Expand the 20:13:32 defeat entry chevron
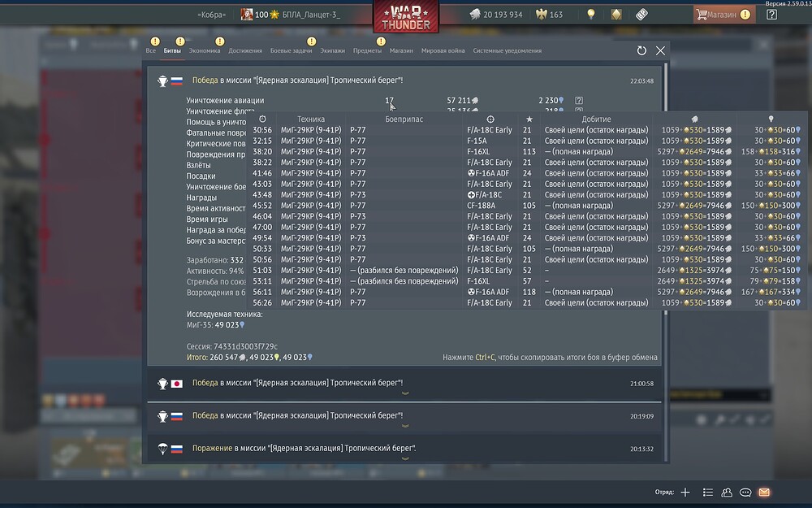Image resolution: width=812 pixels, height=508 pixels. pos(405,458)
